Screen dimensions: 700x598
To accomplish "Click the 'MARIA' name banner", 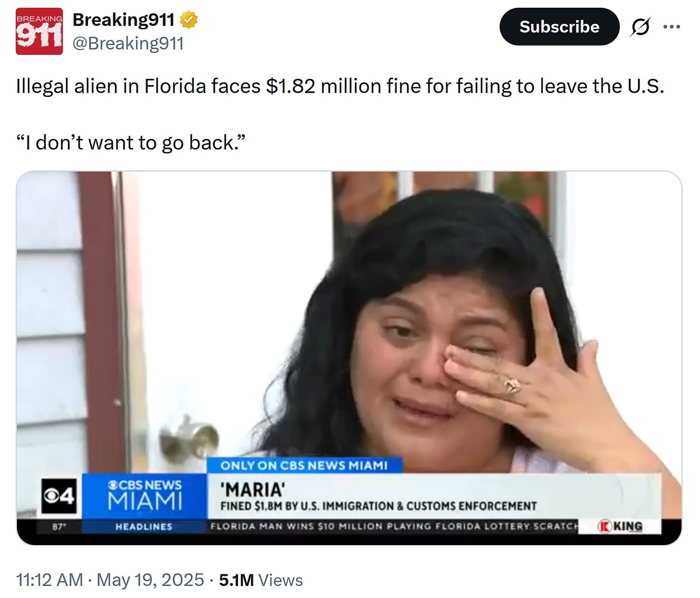I will pyautogui.click(x=253, y=490).
